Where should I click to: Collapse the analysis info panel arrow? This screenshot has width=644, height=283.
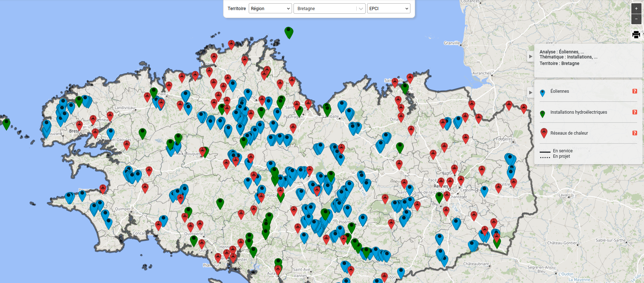(531, 56)
